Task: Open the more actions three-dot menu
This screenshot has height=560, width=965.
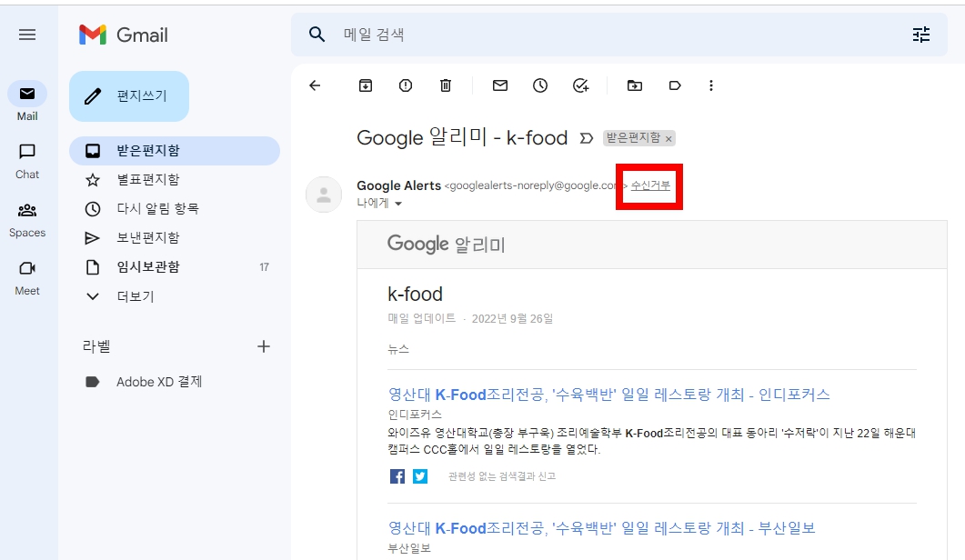Action: coord(710,85)
